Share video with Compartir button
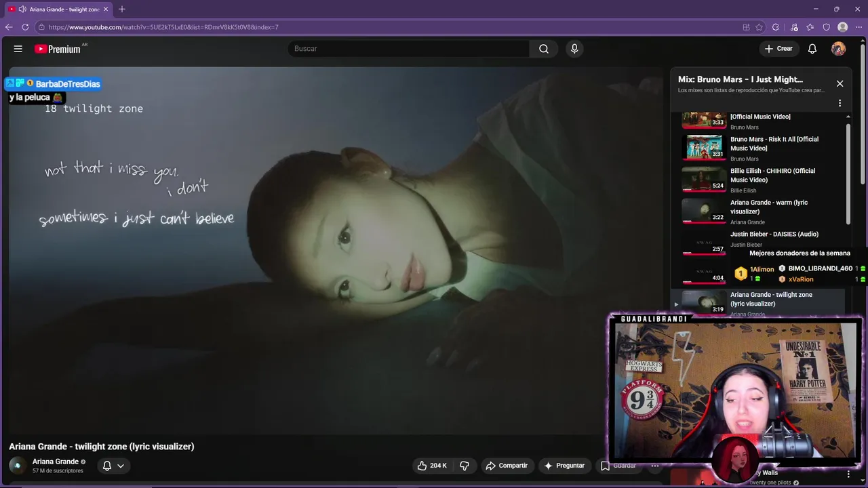This screenshot has height=488, width=868. click(x=507, y=466)
